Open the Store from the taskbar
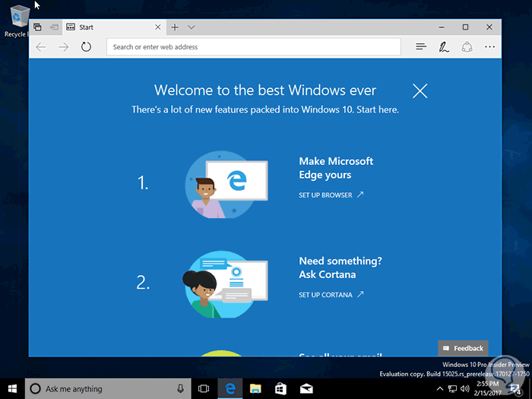Viewport: 532px width, 399px height. 280,389
